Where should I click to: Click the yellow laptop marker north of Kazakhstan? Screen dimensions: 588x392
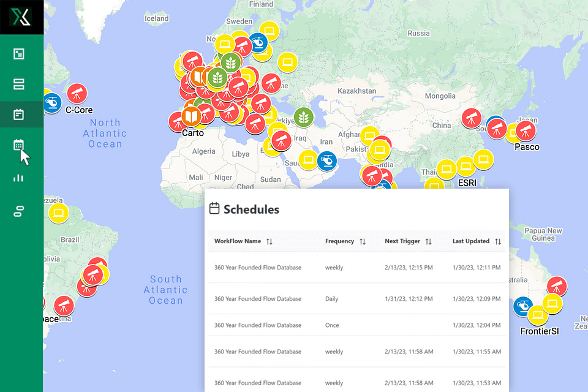pos(288,62)
